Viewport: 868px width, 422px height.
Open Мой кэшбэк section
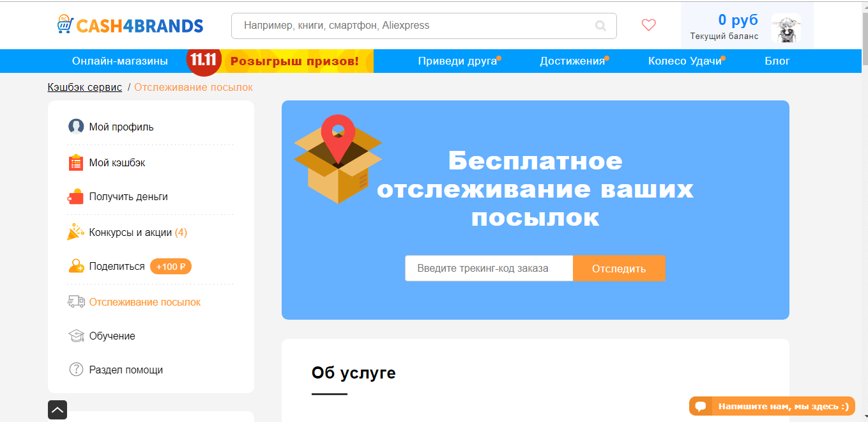[x=117, y=162]
